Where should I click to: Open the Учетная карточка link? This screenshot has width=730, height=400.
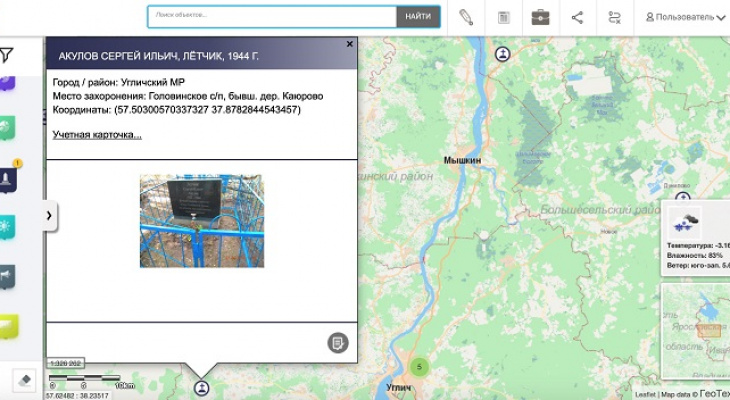pyautogui.click(x=97, y=134)
